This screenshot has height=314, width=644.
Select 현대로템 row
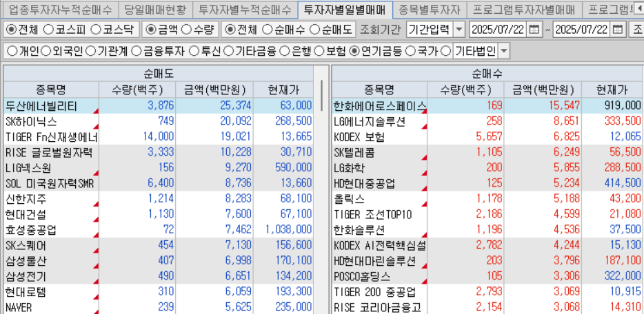coord(158,292)
